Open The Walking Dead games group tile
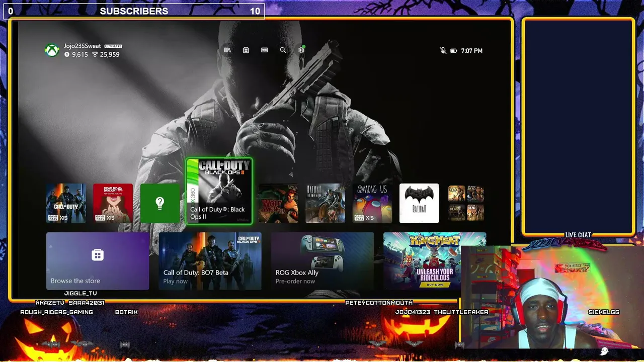The height and width of the screenshot is (362, 644). 466,203
